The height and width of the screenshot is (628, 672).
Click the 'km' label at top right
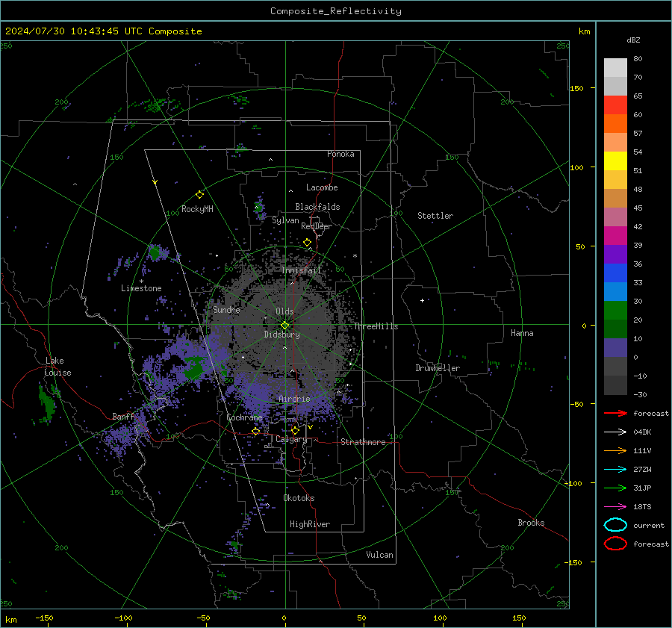(x=584, y=31)
